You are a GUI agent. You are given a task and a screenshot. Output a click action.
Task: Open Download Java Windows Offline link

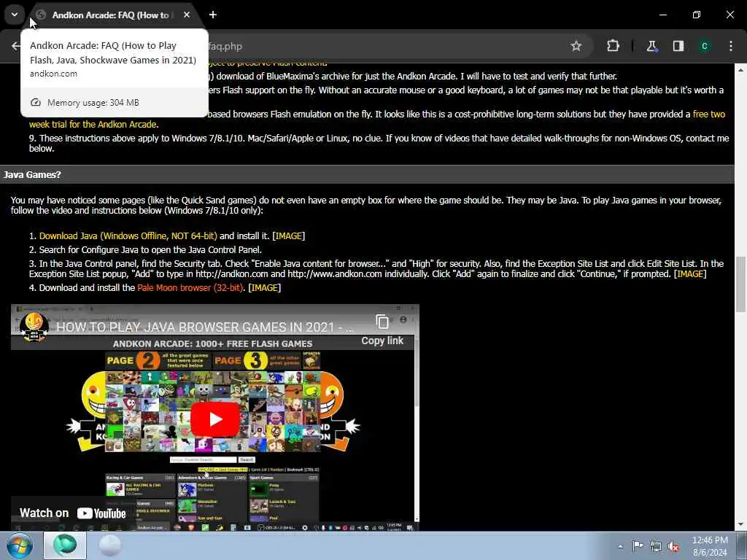(x=128, y=236)
